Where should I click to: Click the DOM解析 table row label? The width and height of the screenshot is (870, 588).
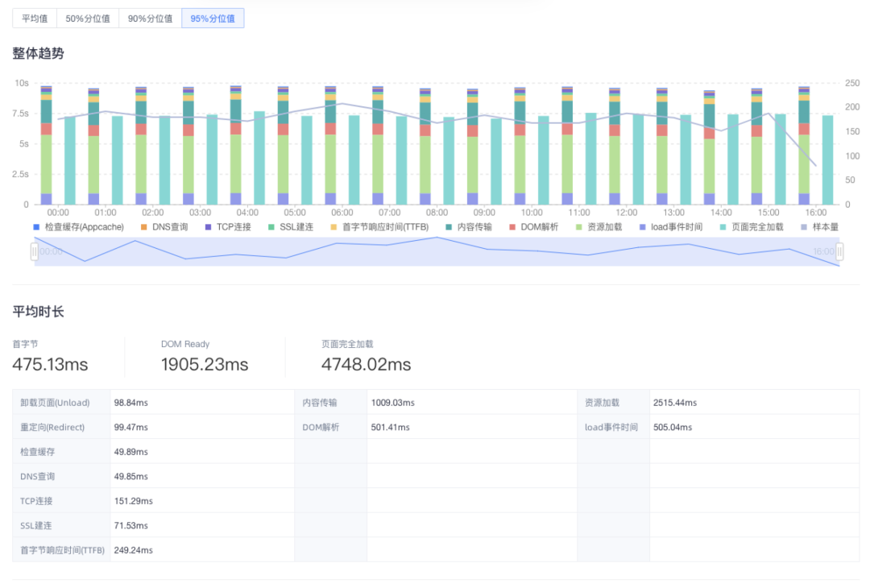click(321, 427)
